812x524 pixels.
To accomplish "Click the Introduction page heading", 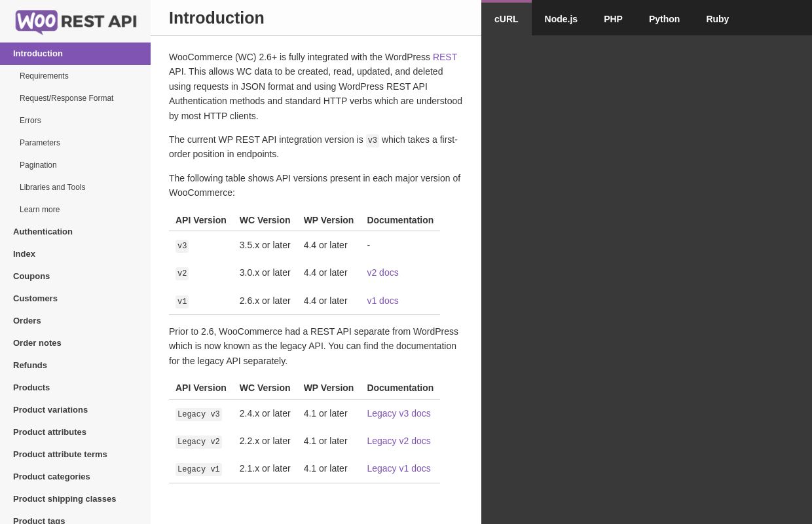I will coord(217,18).
